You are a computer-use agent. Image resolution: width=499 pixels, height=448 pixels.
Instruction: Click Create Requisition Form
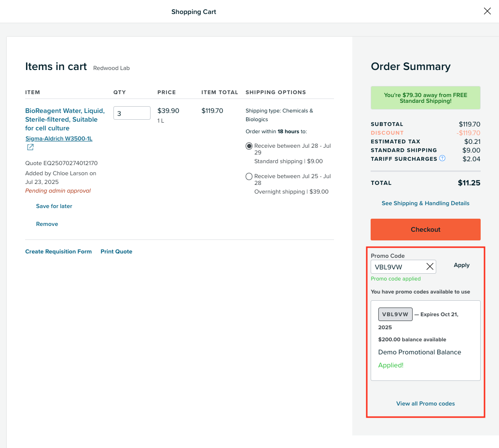[58, 252]
